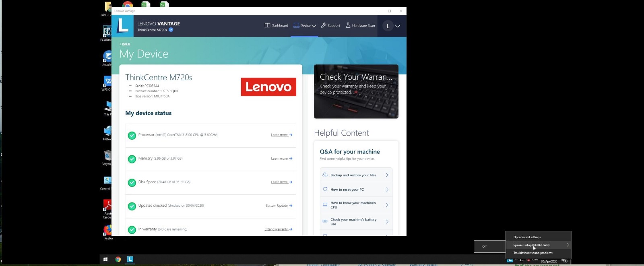Image resolution: width=644 pixels, height=266 pixels.
Task: Open How to reset your PC
Action: pyautogui.click(x=356, y=190)
